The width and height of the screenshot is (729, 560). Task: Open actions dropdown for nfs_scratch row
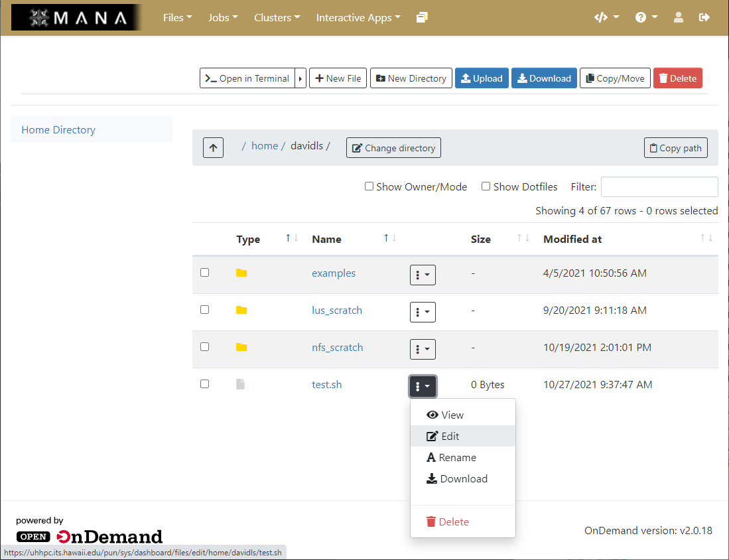(x=423, y=349)
